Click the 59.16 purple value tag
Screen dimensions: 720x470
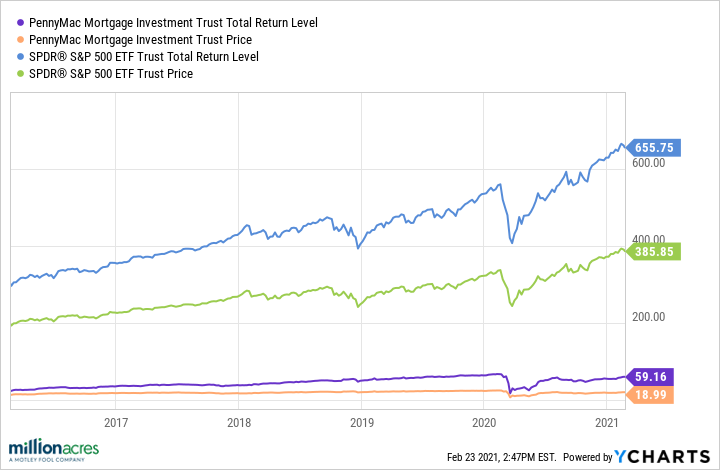click(x=650, y=377)
